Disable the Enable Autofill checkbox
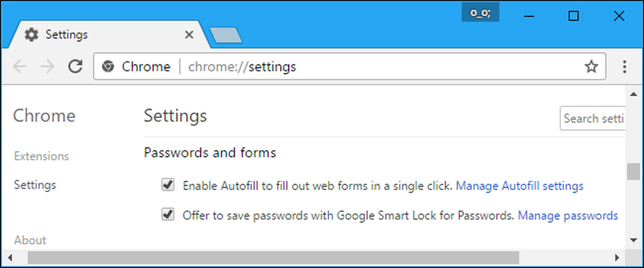644x268 pixels. tap(167, 185)
